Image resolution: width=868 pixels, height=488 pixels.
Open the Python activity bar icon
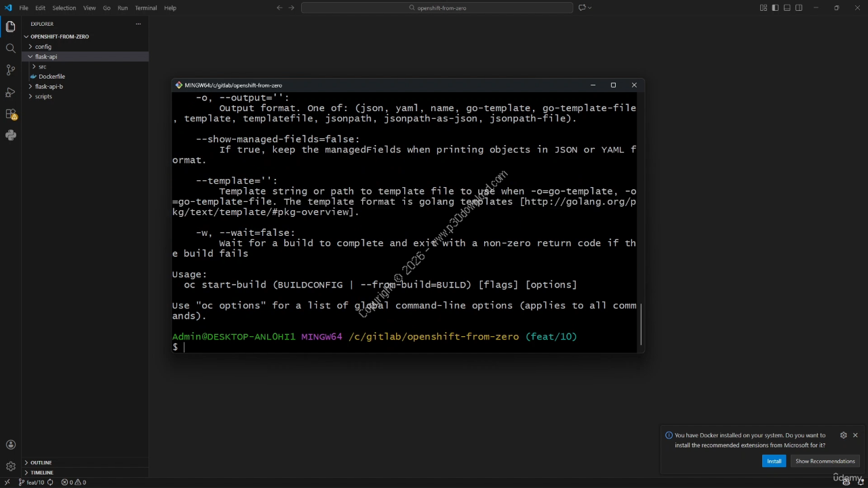(x=10, y=136)
